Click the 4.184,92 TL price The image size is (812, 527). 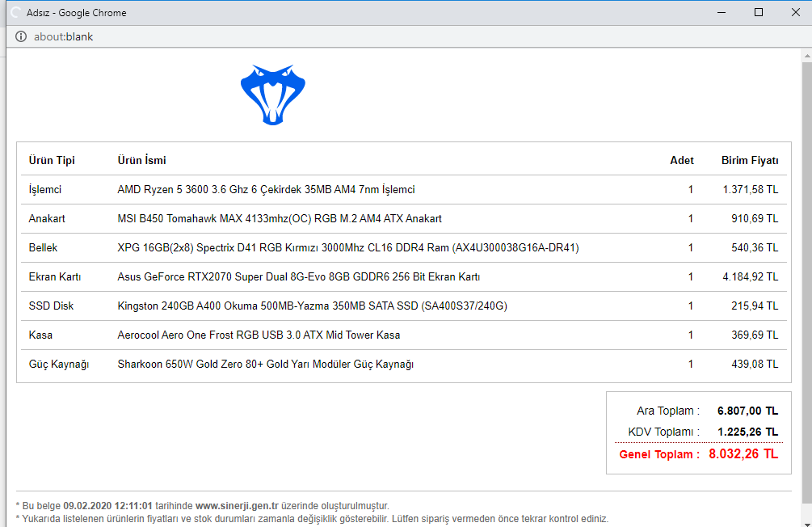[x=751, y=276]
